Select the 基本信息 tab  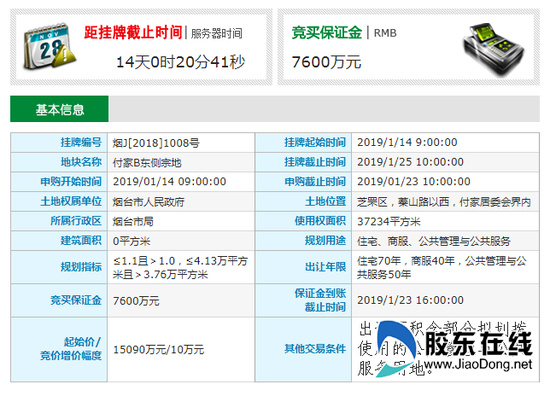pyautogui.click(x=59, y=109)
